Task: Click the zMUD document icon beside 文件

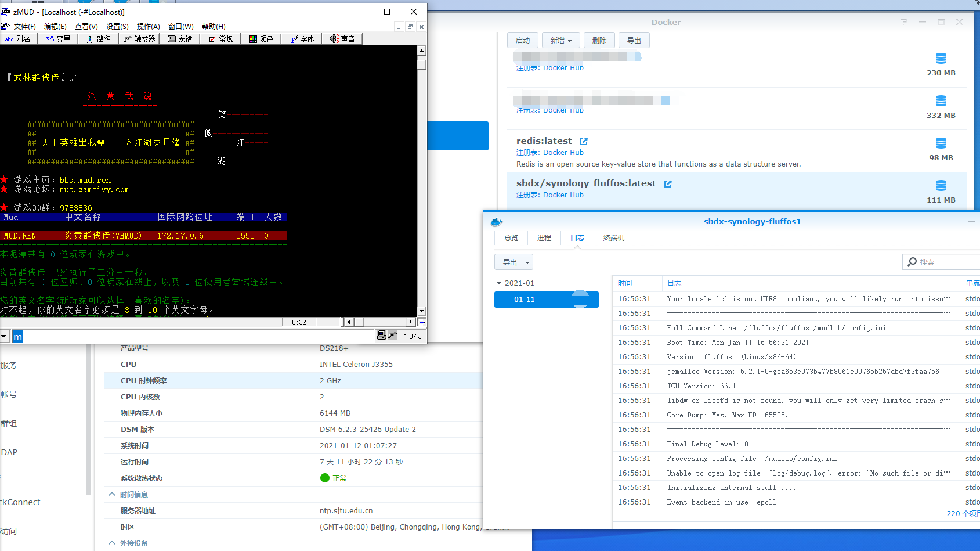Action: pos(5,27)
